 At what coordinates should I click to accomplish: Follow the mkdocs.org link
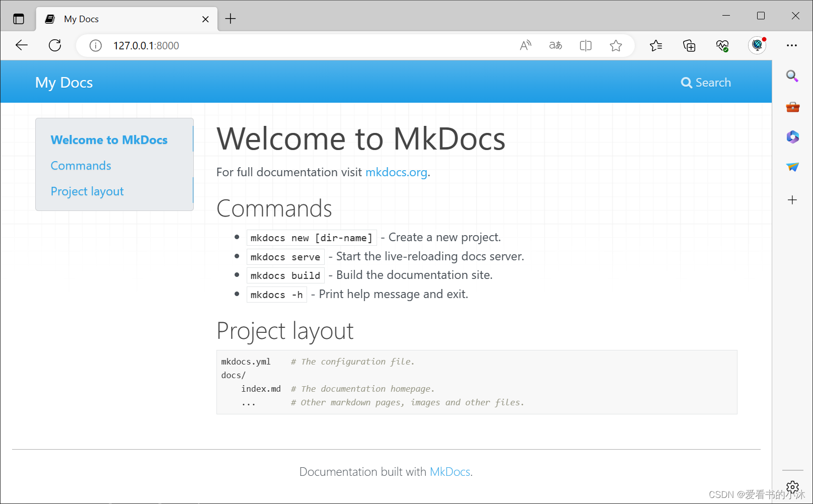[x=396, y=172]
